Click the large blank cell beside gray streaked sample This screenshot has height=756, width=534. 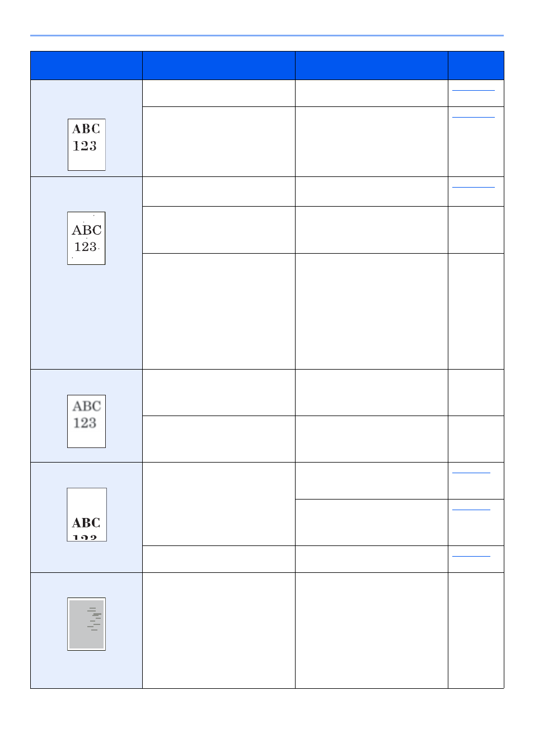(x=219, y=631)
